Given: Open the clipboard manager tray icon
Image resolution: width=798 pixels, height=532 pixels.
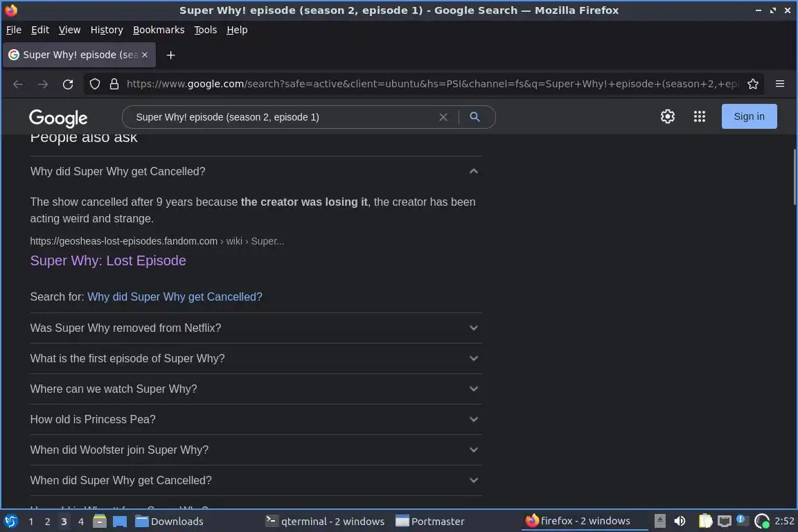Looking at the screenshot, I should coord(705,521).
